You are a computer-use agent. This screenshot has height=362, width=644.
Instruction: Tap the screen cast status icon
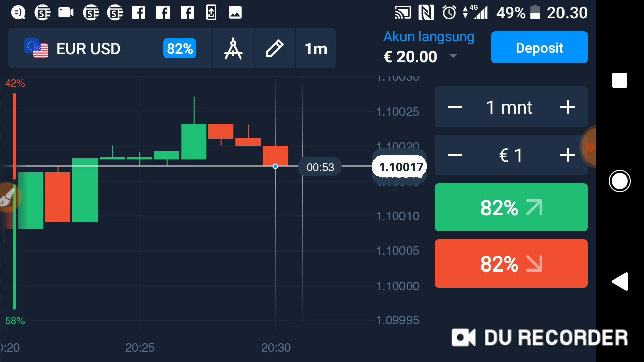[x=403, y=13]
